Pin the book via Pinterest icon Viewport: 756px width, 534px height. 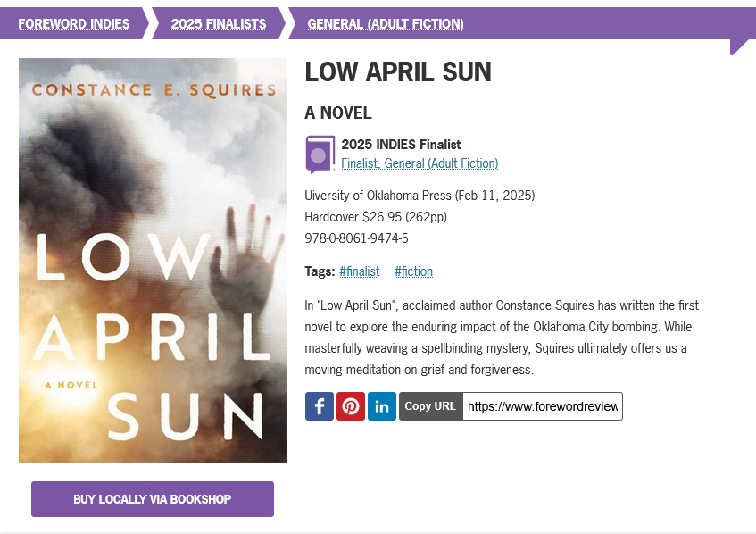351,406
